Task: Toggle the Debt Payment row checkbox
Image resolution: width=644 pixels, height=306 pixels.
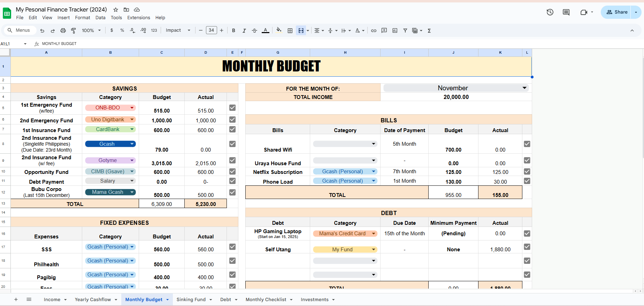Action: pos(232,181)
